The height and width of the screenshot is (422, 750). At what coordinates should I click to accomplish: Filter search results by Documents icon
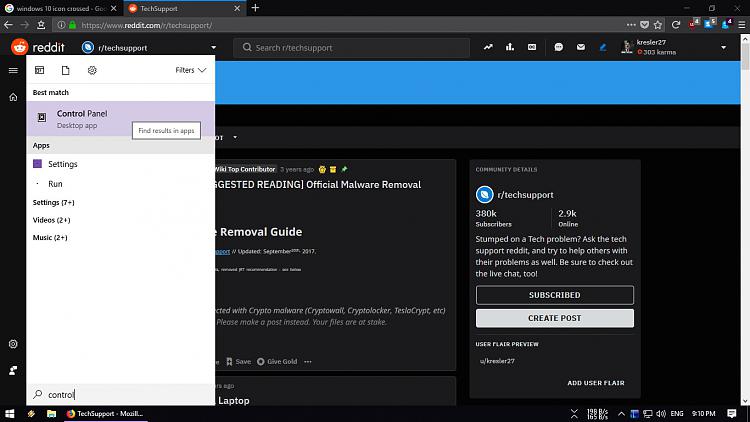point(66,70)
